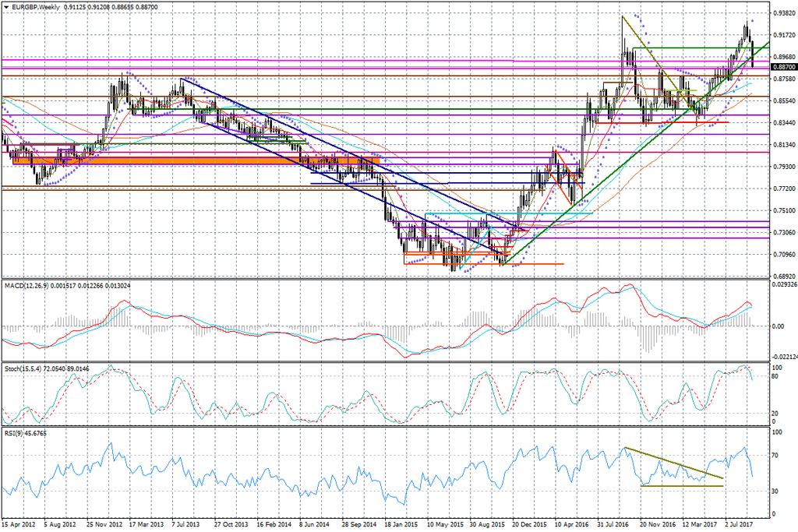Click time axis date 2 Jul 2017
Viewport: 798px width, 532px height.
740,523
